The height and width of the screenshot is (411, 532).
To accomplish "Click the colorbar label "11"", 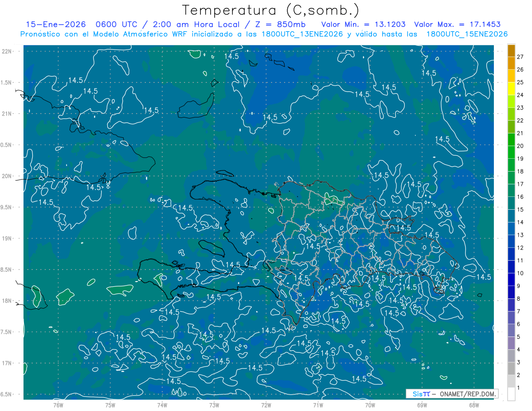I will pyautogui.click(x=520, y=260).
